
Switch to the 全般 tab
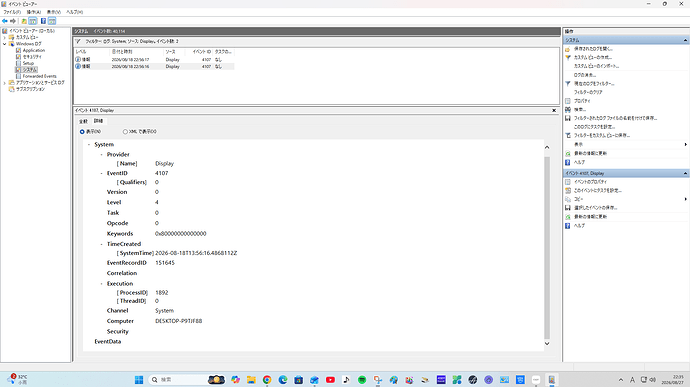[83, 121]
